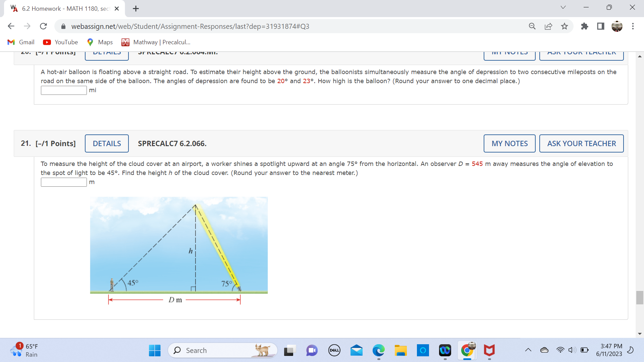Adjust the volume from the system tray

[x=572, y=350]
